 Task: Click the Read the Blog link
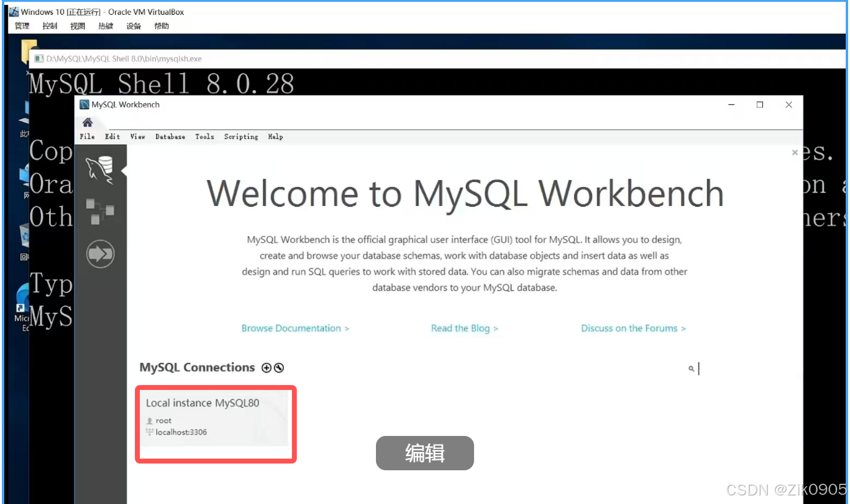pos(465,328)
